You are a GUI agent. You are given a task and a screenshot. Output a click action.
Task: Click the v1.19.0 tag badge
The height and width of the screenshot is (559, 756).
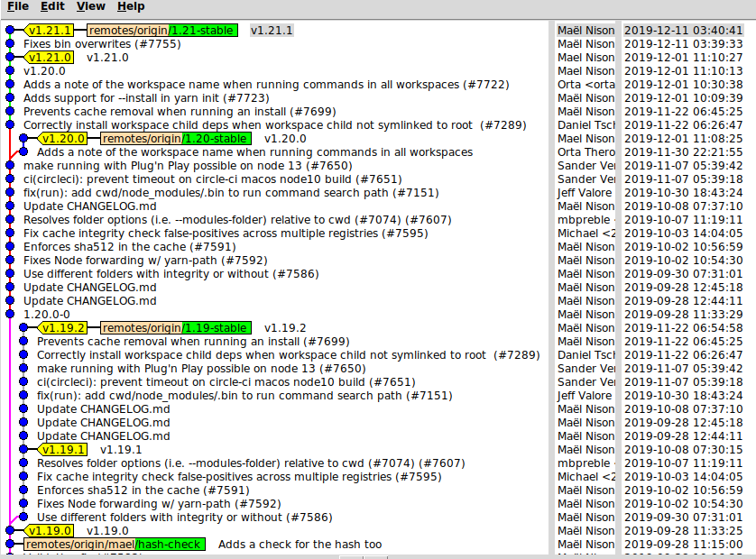coord(50,530)
